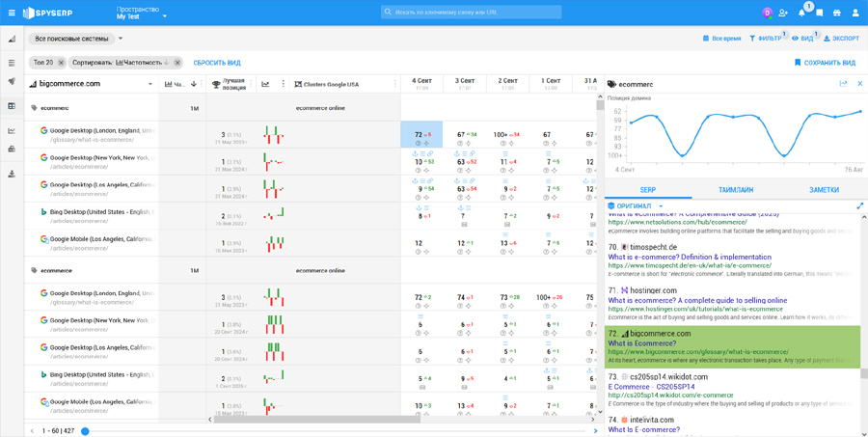
Task: Click the 'Экспорт' export button
Action: click(841, 39)
